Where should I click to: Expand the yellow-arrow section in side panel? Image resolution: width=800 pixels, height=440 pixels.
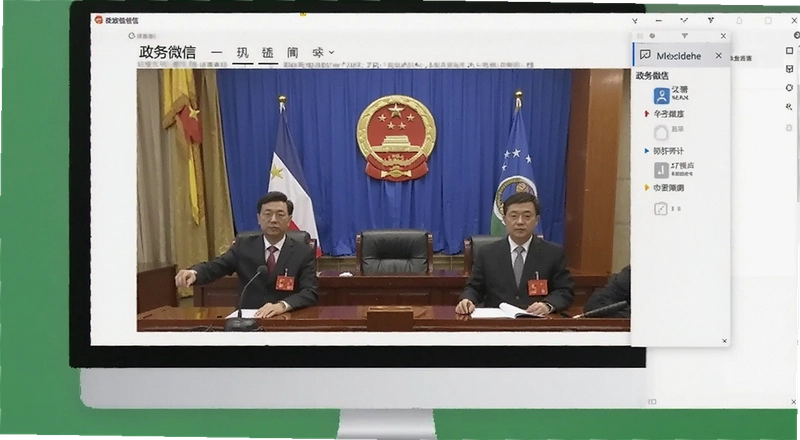(x=647, y=188)
